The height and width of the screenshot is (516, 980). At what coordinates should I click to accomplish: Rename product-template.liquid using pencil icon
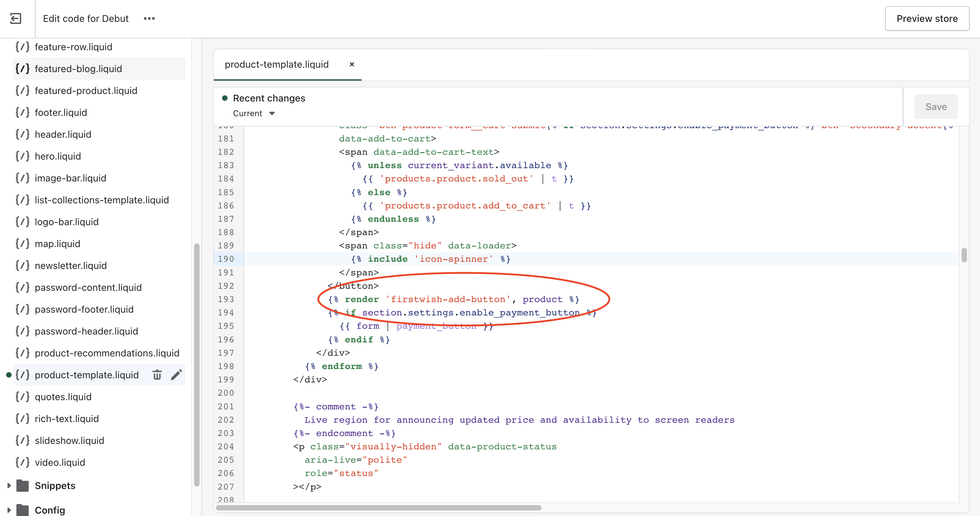176,375
